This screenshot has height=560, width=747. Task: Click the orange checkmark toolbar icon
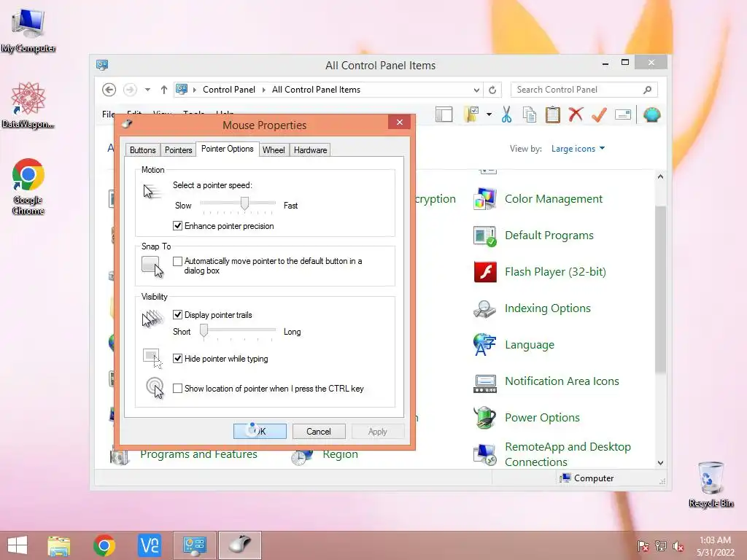click(x=599, y=114)
